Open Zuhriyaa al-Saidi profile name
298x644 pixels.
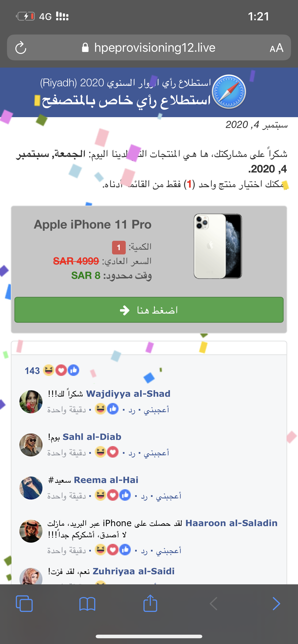click(133, 571)
